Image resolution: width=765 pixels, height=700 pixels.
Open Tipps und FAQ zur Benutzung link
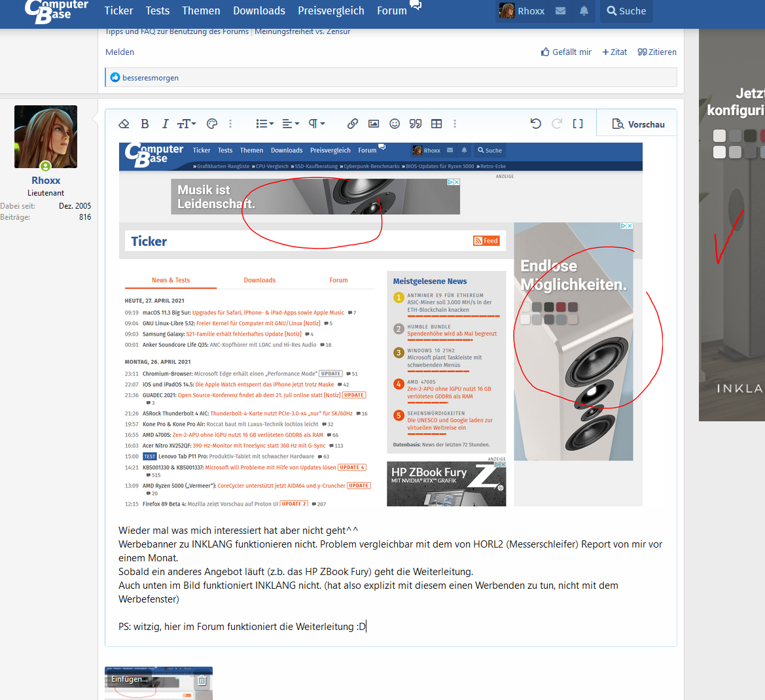(177, 31)
